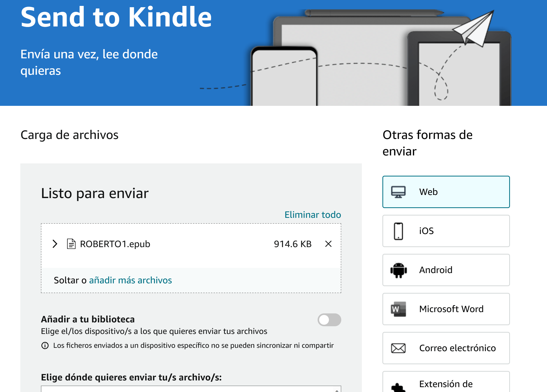Click the Listo para enviar heading
This screenshot has height=392, width=547.
click(95, 193)
